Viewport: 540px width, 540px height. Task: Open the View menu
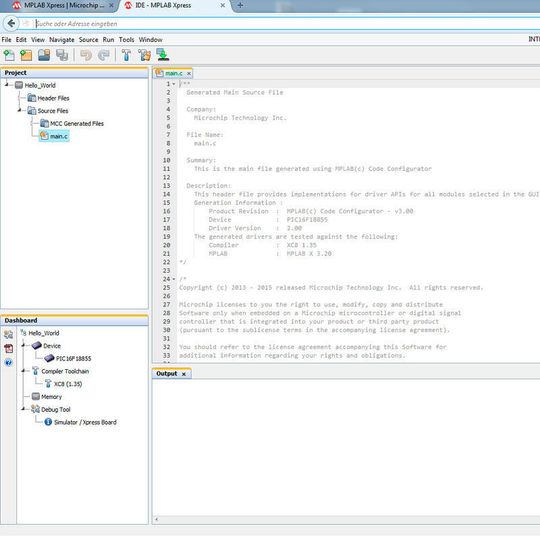[38, 40]
